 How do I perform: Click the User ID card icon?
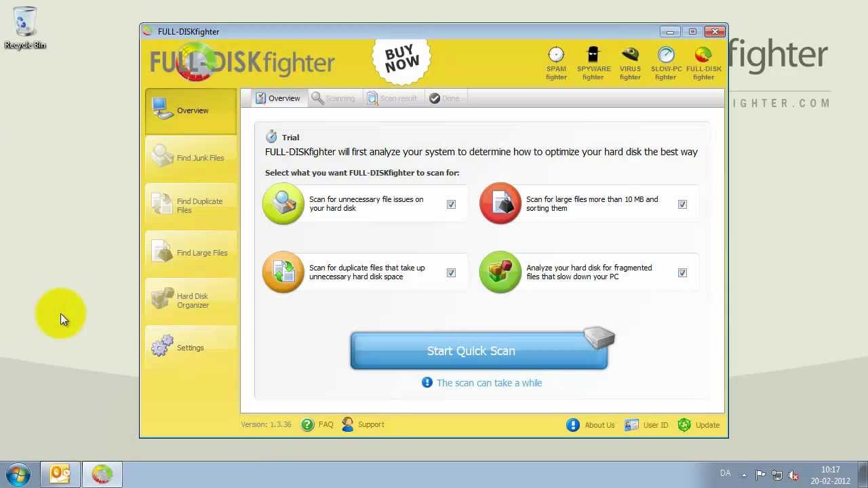[x=631, y=425]
